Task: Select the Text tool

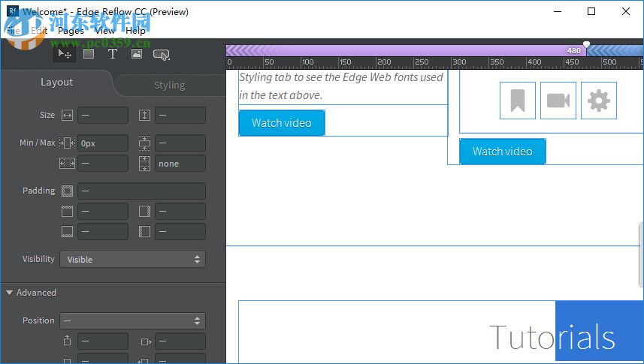Action: [x=112, y=54]
